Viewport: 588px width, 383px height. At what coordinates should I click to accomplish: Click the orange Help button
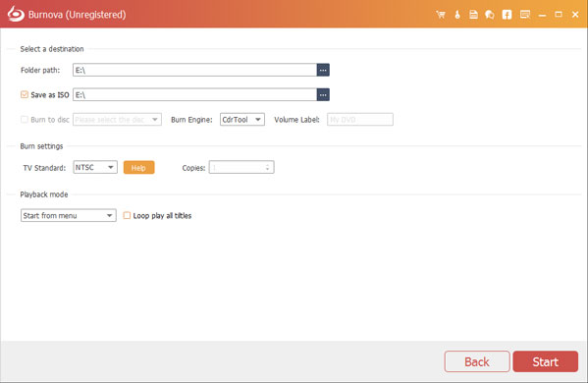[138, 168]
